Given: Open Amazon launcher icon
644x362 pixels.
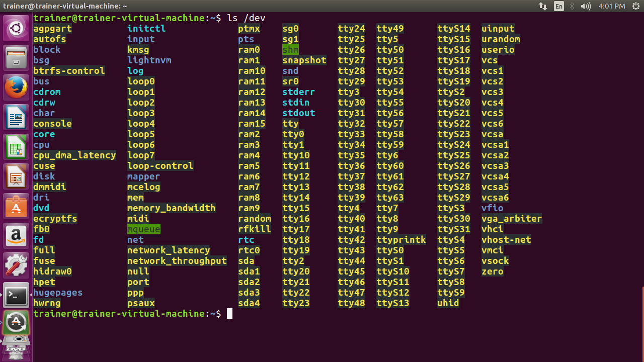Looking at the screenshot, I should point(16,236).
